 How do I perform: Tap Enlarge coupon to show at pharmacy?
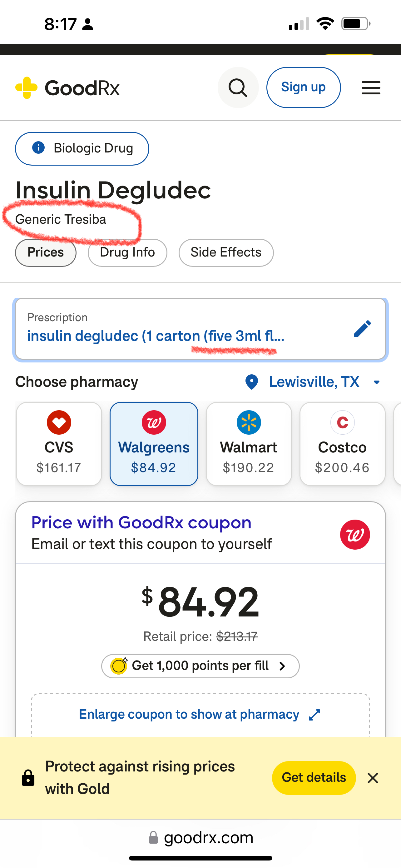[x=189, y=714]
